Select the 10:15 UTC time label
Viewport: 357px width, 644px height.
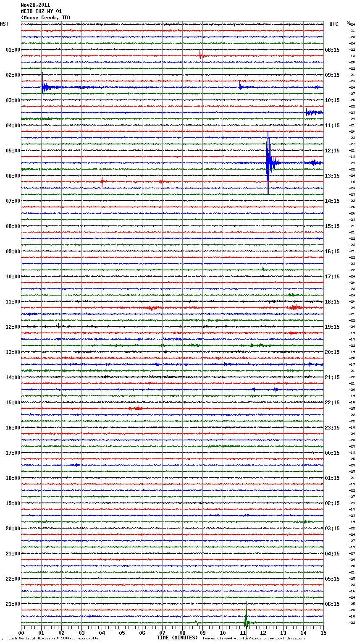pos(332,100)
